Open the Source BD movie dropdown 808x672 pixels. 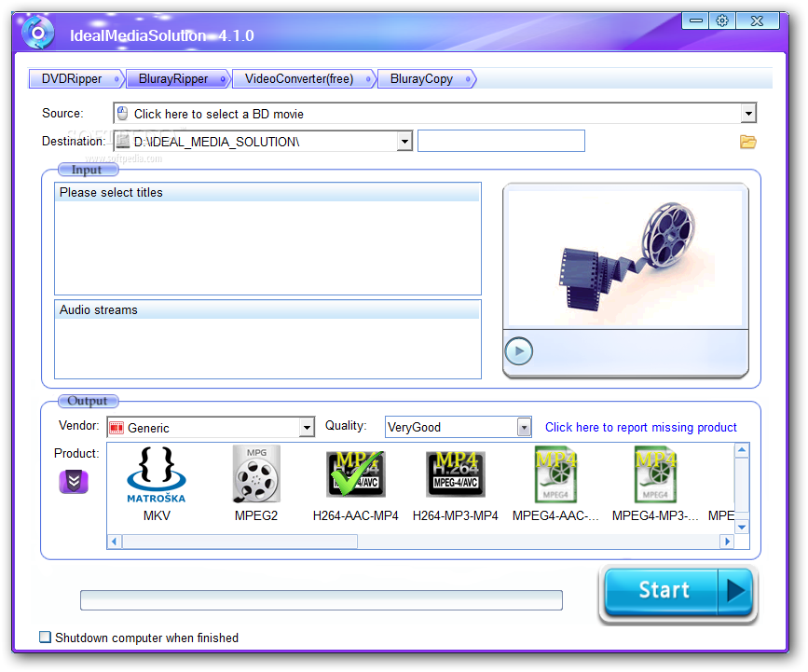(747, 113)
